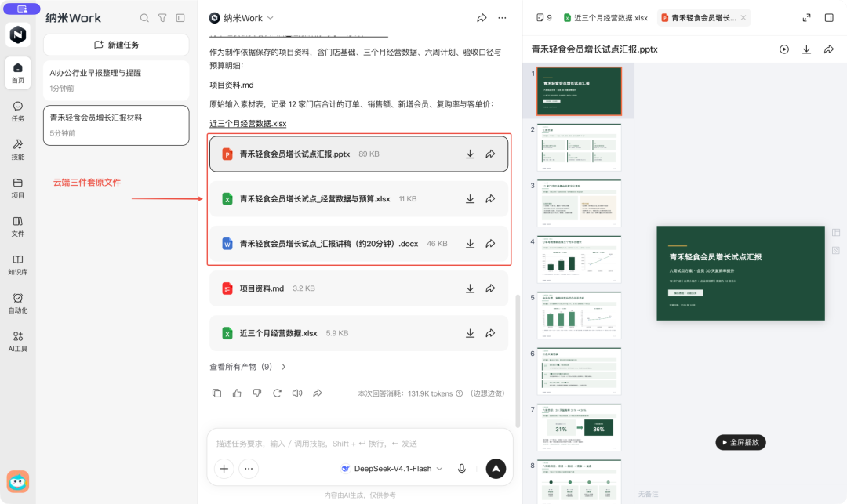
Task: Open the chat header more options menu
Action: tap(503, 18)
